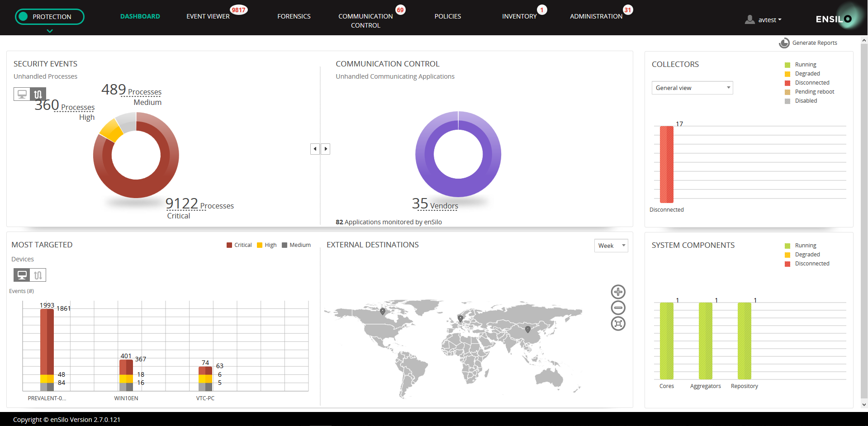Click the map zoom in plus icon
This screenshot has height=426, width=868.
click(x=618, y=292)
